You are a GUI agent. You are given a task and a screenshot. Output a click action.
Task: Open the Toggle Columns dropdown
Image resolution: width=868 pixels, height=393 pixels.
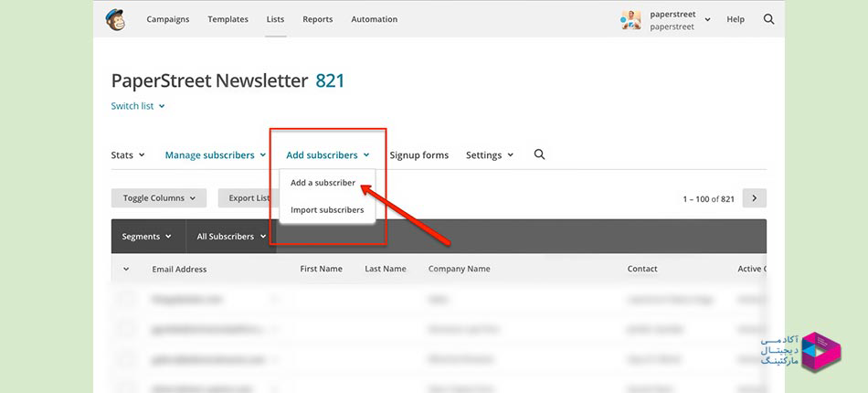tap(159, 198)
